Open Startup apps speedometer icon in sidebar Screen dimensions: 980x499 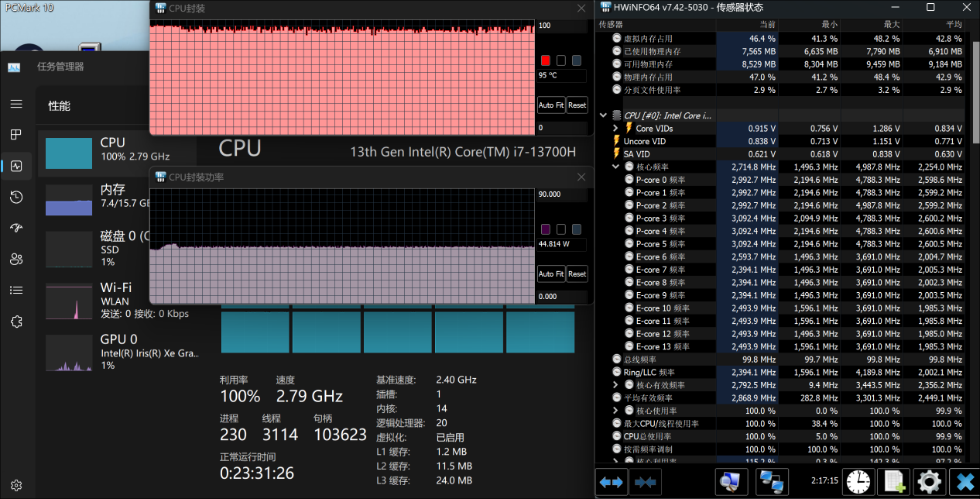point(15,229)
